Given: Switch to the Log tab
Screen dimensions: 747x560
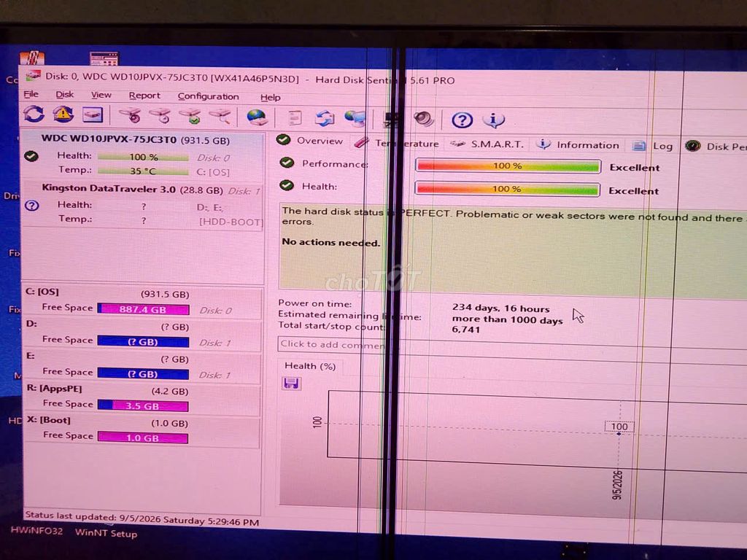Looking at the screenshot, I should [653, 146].
